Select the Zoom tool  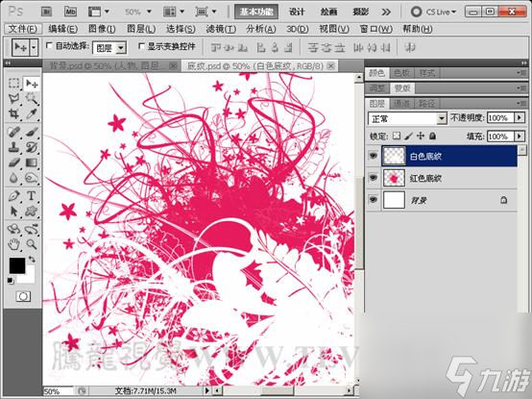coord(32,244)
